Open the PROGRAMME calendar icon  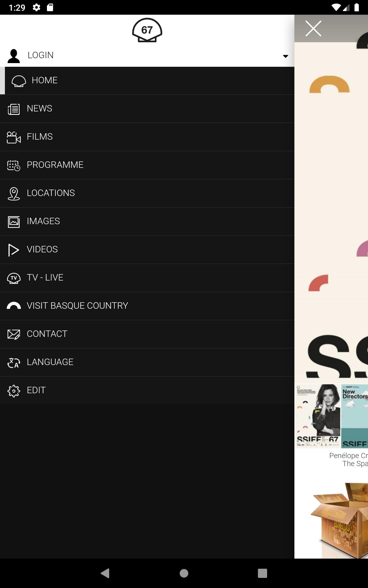pos(13,165)
